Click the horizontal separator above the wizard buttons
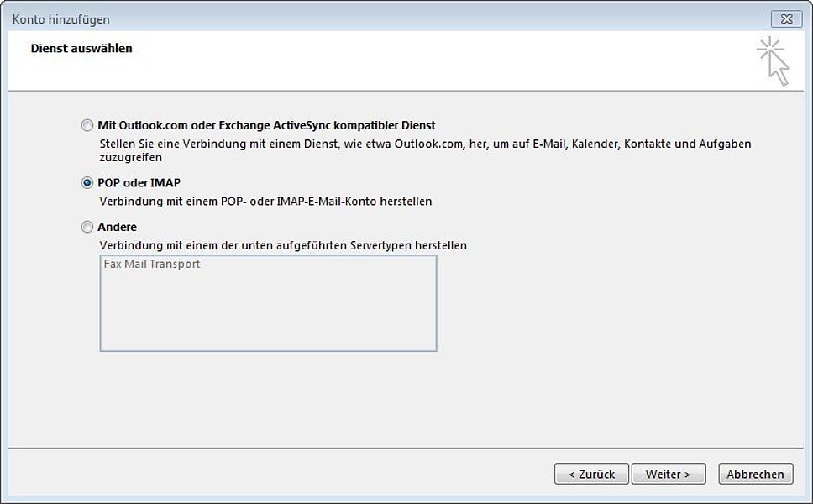 click(406, 448)
